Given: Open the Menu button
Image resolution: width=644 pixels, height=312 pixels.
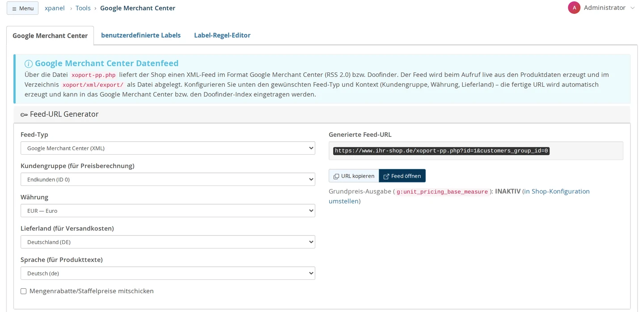Looking at the screenshot, I should [22, 8].
